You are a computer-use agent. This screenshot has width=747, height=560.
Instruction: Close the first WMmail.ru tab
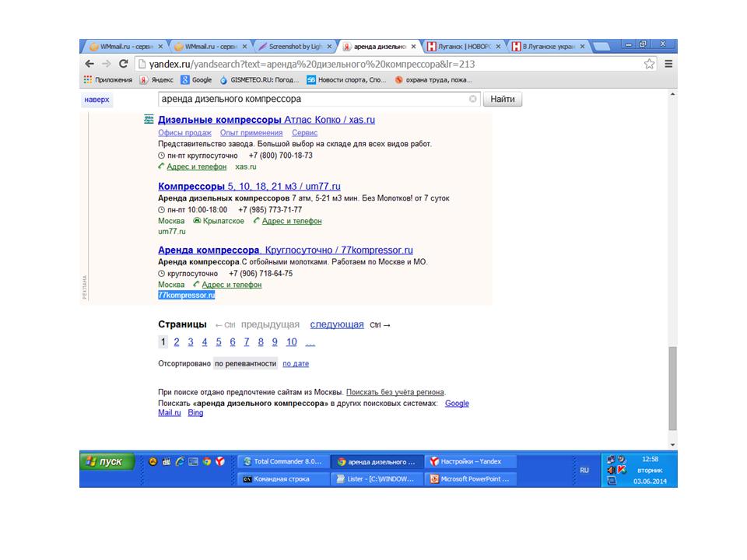pyautogui.click(x=160, y=47)
